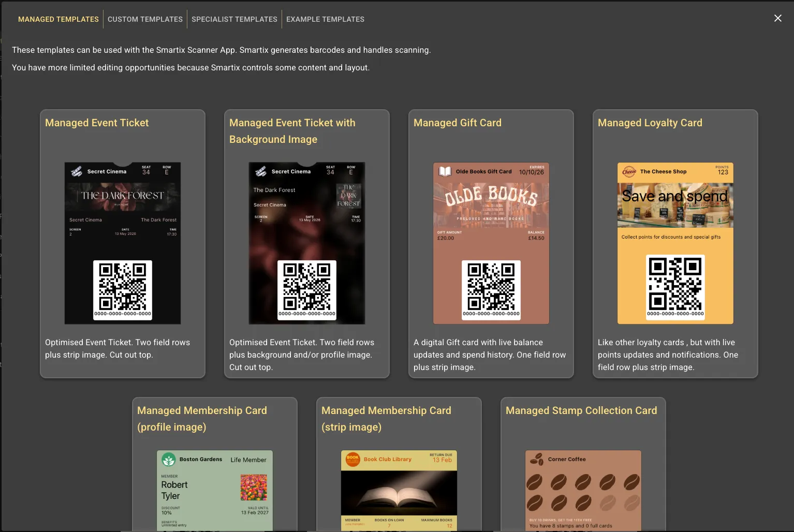Click Secret Cinema logo on the background-image ticket
Screen dimensions: 794x532
pos(261,171)
